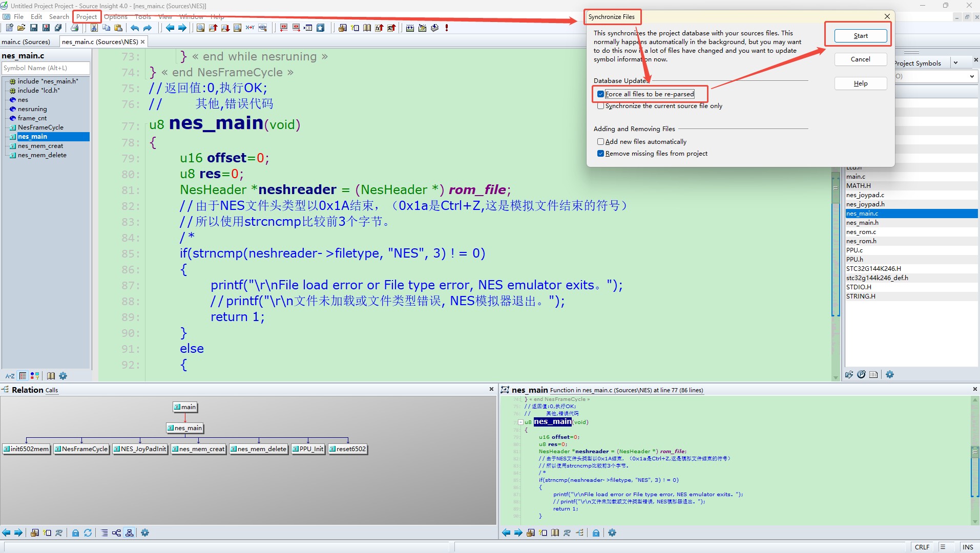Open symbol window settings gear

[x=63, y=376]
